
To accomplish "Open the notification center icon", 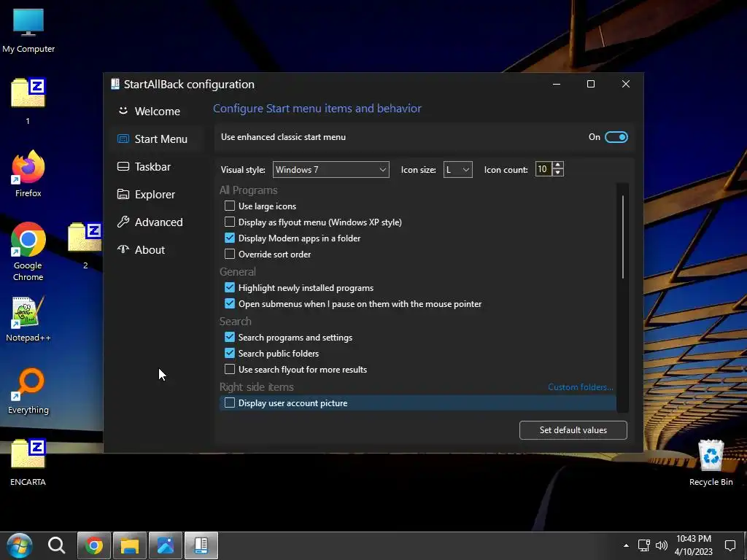I will pos(729,545).
